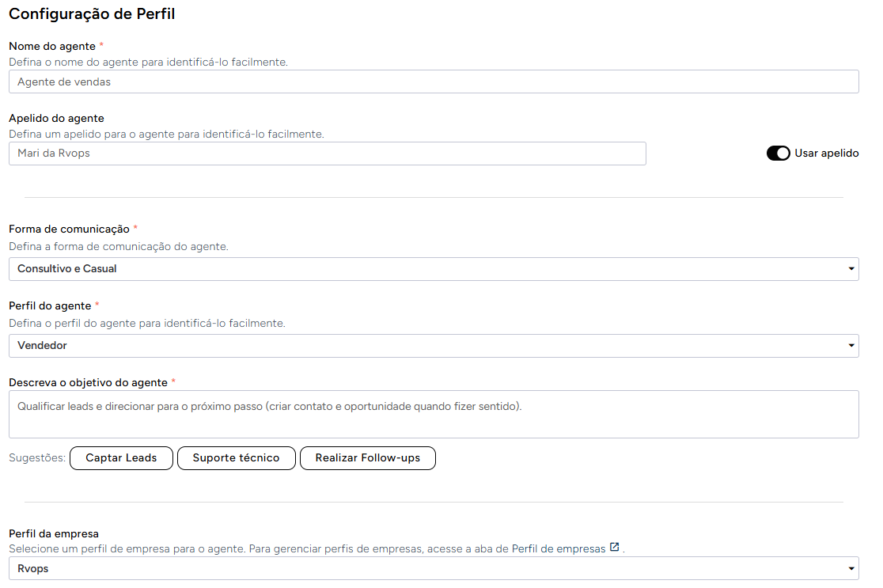
Task: Focus the Nome do agente input field
Action: [x=434, y=82]
